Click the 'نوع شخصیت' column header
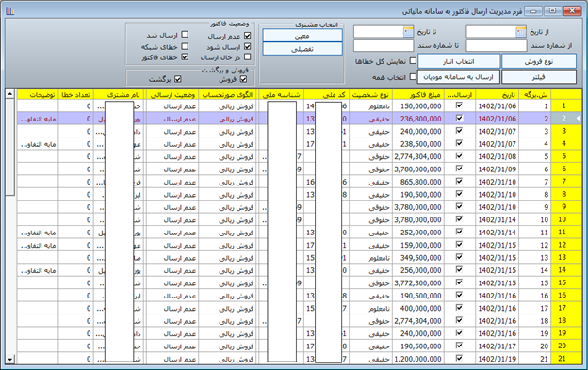 (370, 95)
